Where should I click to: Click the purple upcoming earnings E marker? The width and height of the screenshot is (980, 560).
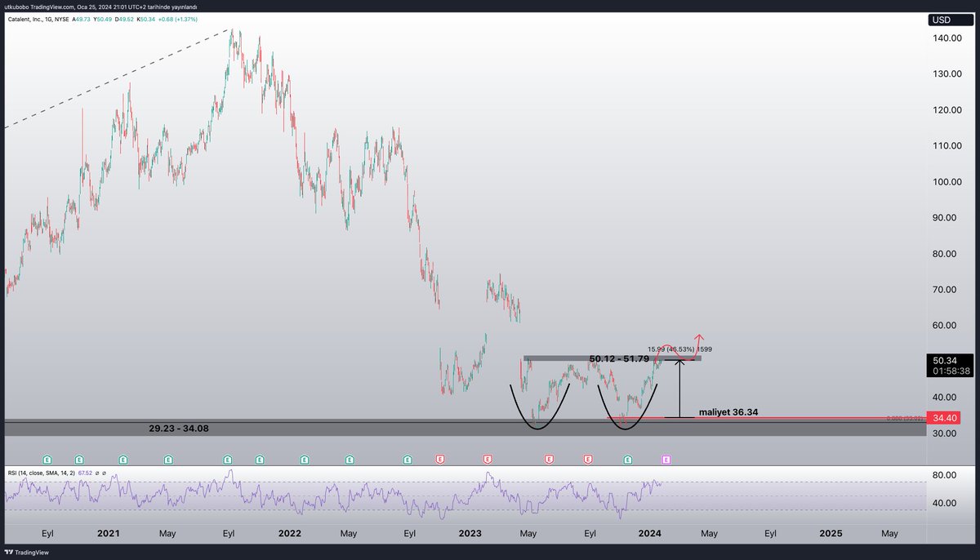[666, 460]
